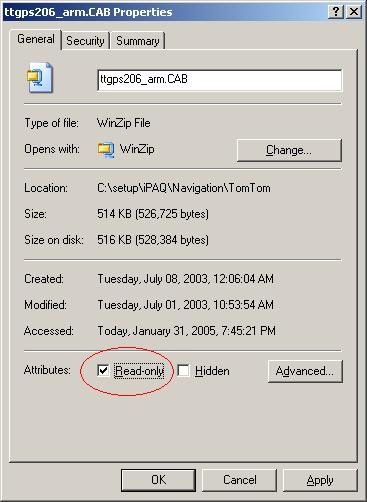Click the WinZip File type text

pos(124,123)
